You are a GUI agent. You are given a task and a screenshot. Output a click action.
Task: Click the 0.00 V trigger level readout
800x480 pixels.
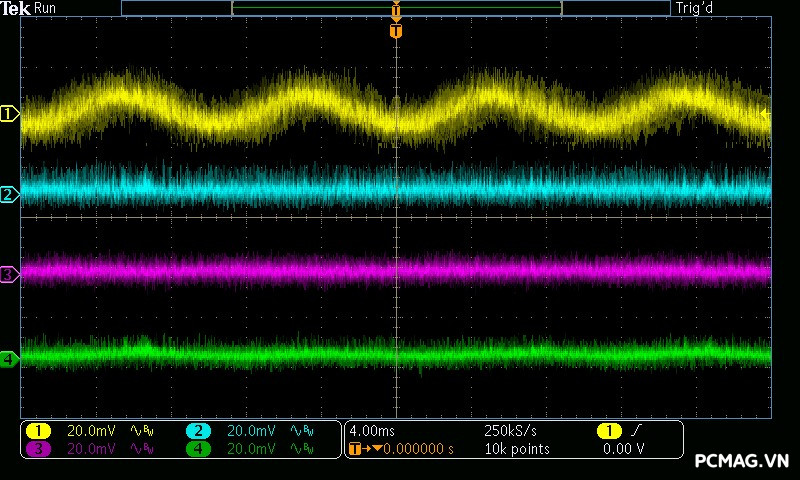[623, 449]
